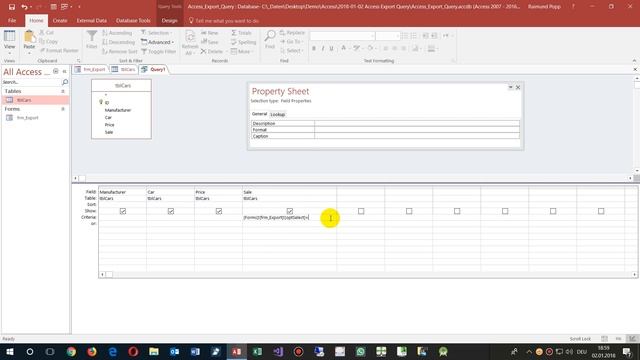Save the record
Screen dimensions: 640x360
209,42
